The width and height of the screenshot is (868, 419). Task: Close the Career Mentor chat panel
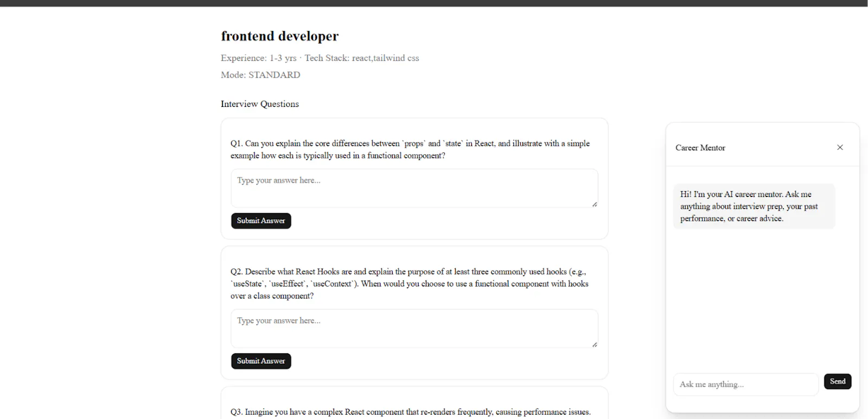click(840, 148)
